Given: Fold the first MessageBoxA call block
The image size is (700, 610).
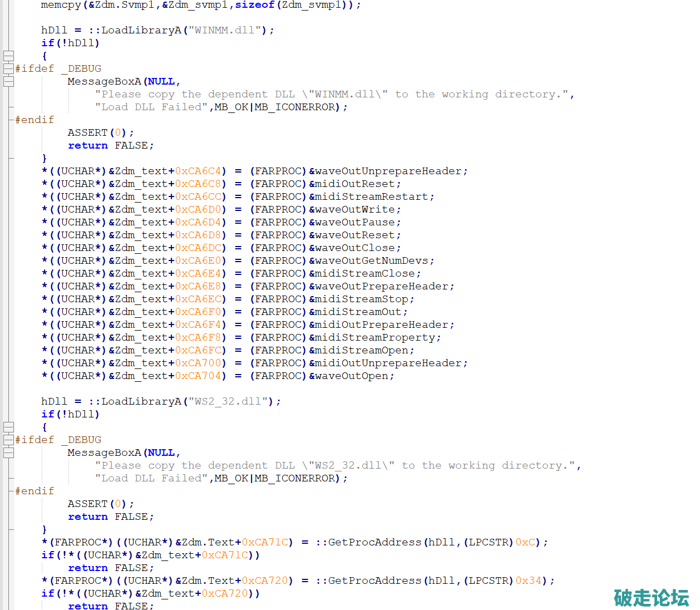Looking at the screenshot, I should (8, 81).
